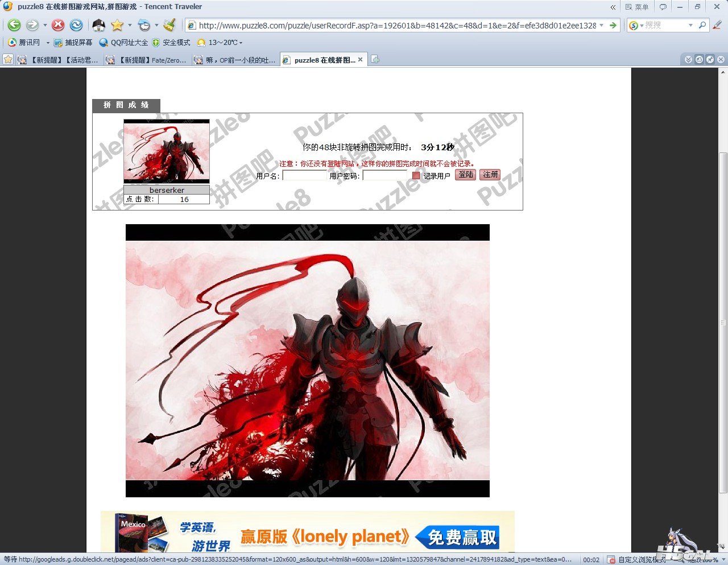Click the Sogou search engine icon
This screenshot has height=565, width=728.
(x=634, y=25)
